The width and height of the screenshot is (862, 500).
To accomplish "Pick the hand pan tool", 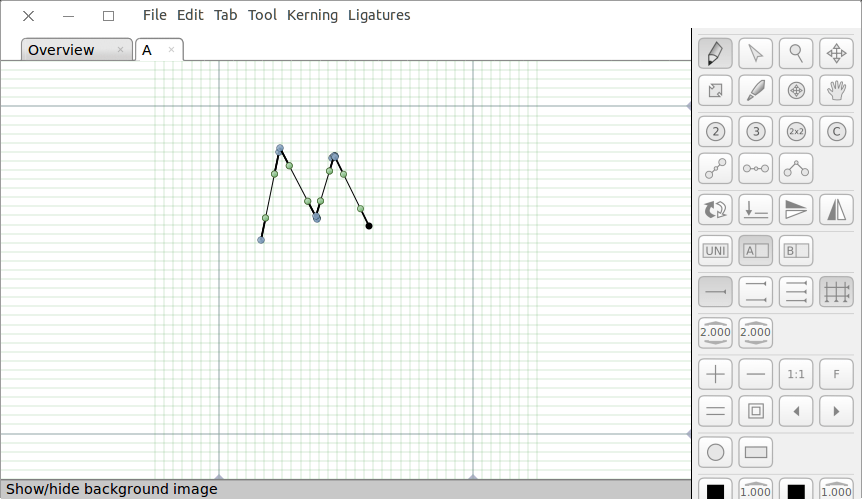I will [836, 91].
